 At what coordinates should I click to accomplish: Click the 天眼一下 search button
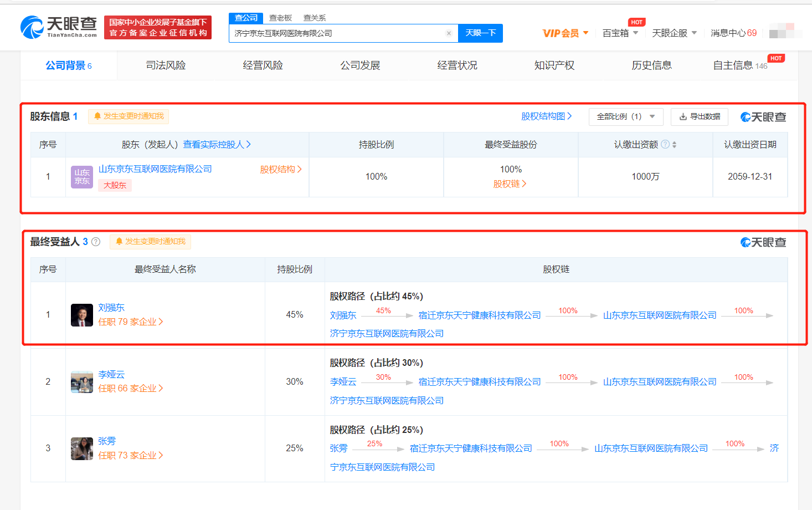coord(480,33)
